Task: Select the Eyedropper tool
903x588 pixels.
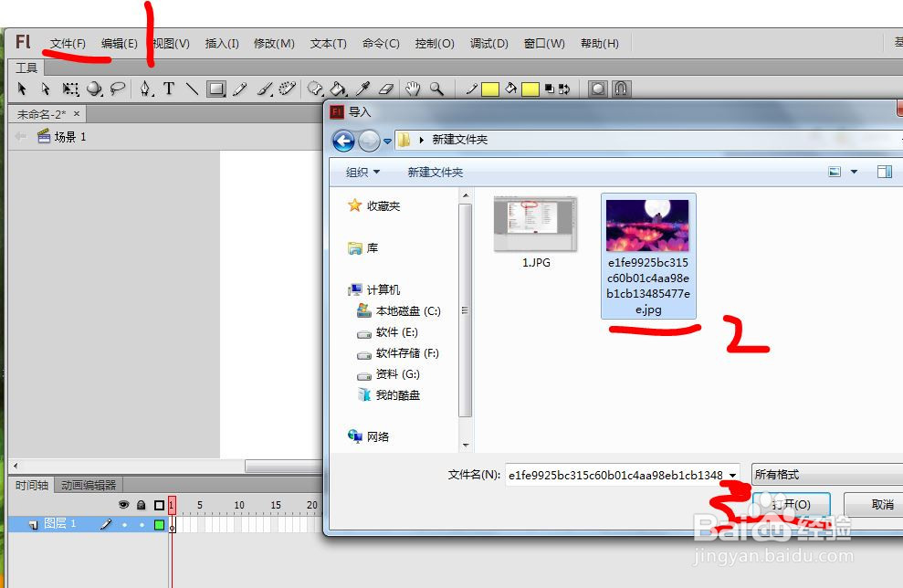Action: 362,89
